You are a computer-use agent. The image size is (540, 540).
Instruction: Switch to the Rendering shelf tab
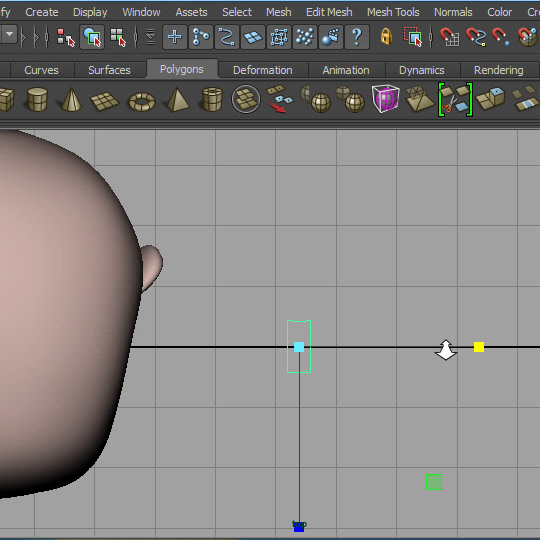click(498, 70)
